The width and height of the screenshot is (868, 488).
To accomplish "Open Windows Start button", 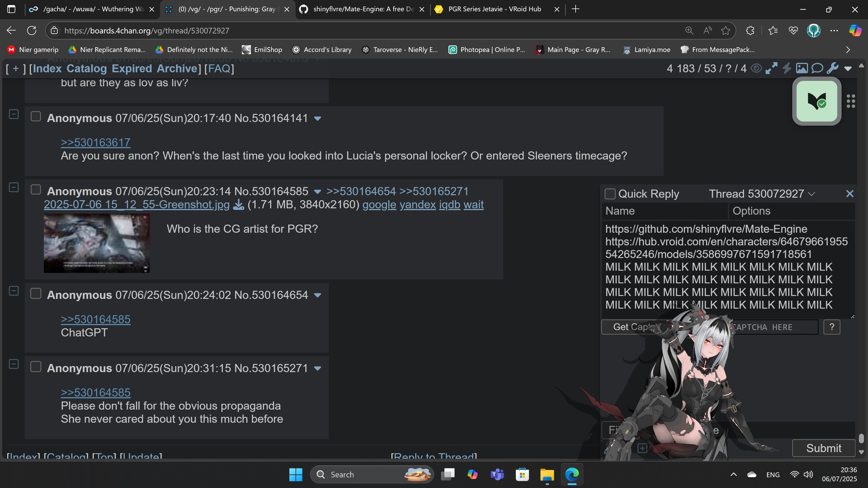I will 295,474.
